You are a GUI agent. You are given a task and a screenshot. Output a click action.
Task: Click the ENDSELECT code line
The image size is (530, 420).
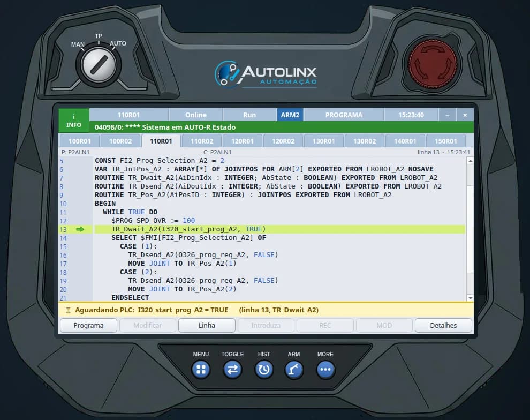[130, 297]
